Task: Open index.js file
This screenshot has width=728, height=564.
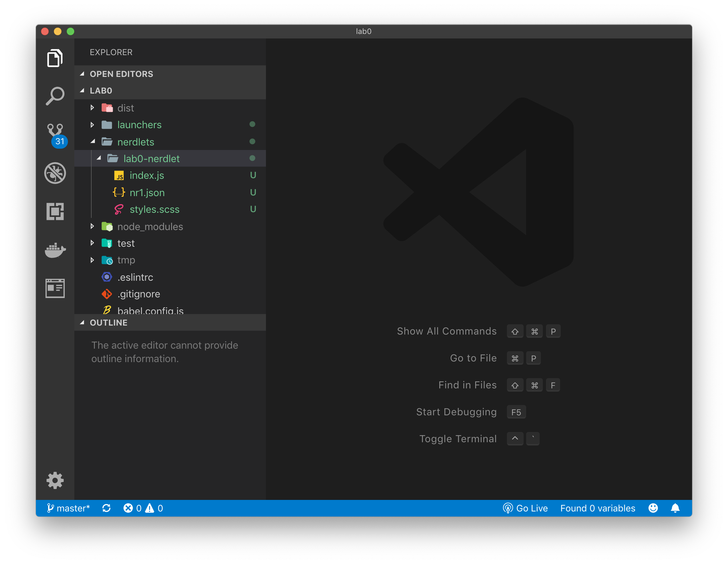Action: click(x=147, y=175)
